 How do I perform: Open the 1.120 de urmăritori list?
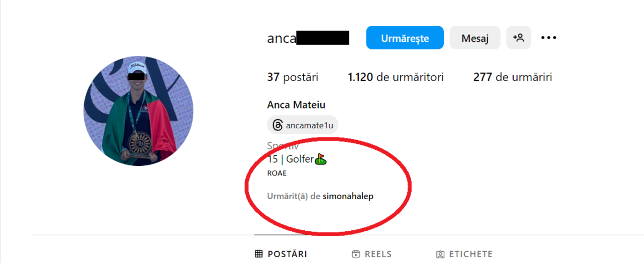[396, 77]
